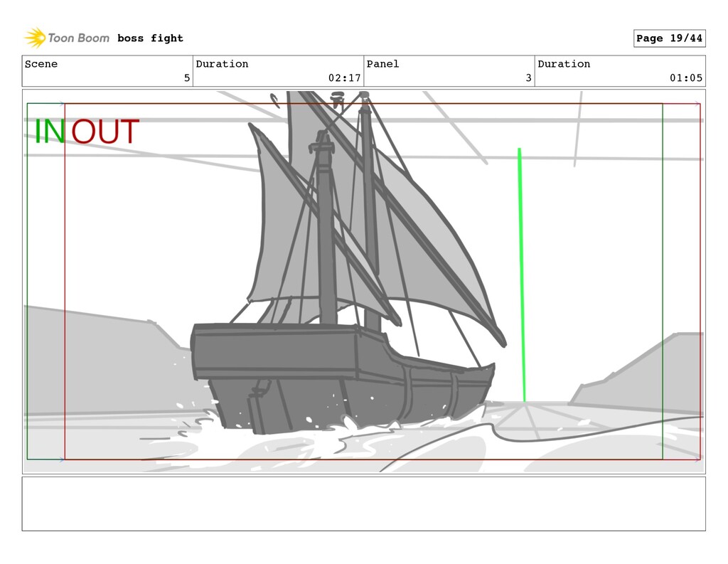Click the Toon Boom logo
Viewport: 728px width, 564px height.
(67, 38)
